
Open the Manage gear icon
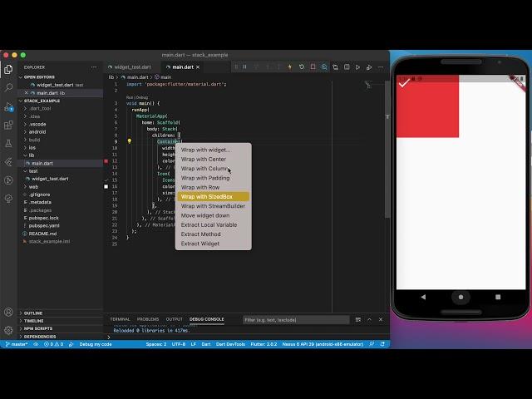click(8, 329)
